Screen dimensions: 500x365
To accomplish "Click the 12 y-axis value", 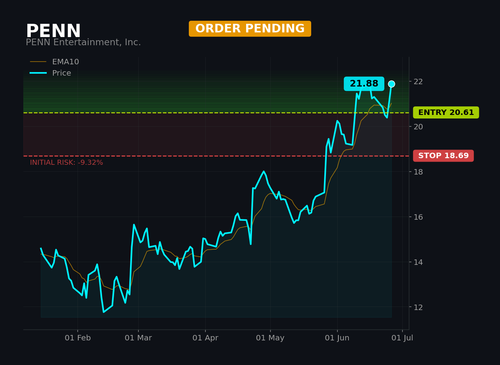I will (x=418, y=307).
